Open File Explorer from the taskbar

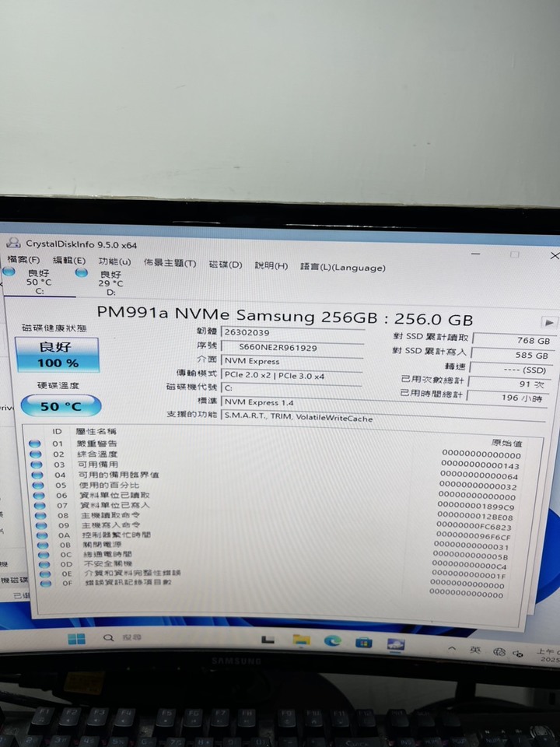301,640
